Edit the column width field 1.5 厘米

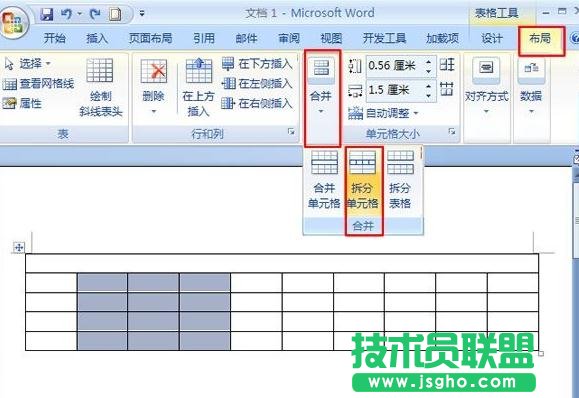click(x=394, y=90)
